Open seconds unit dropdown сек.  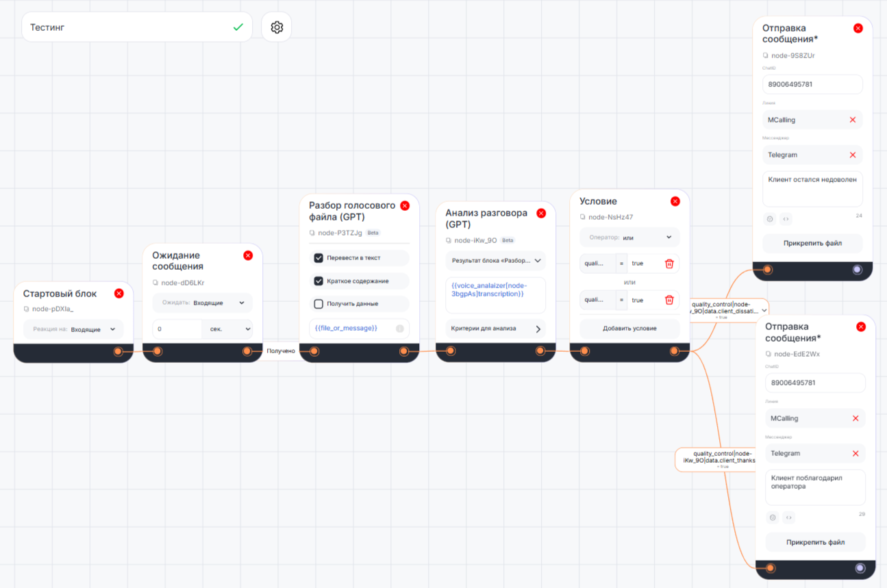click(227, 329)
